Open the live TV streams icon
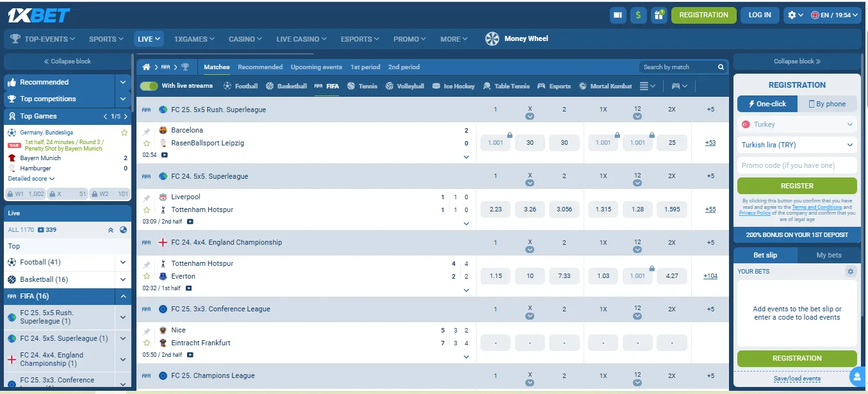Screen dimensions: 868x394 (x=618, y=14)
